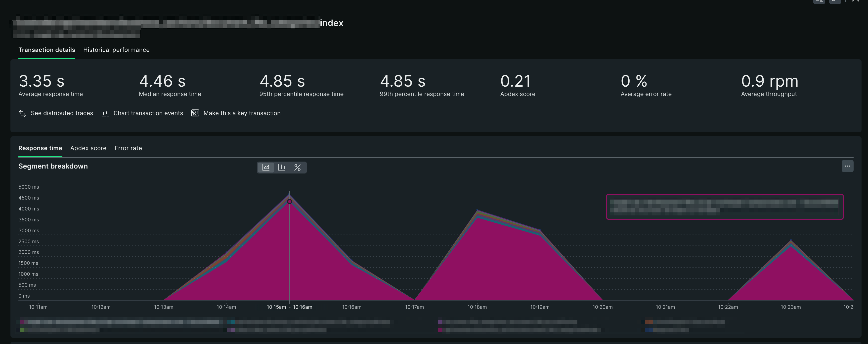This screenshot has height=344, width=868.
Task: Click the Chart transaction events chart icon
Action: click(105, 113)
